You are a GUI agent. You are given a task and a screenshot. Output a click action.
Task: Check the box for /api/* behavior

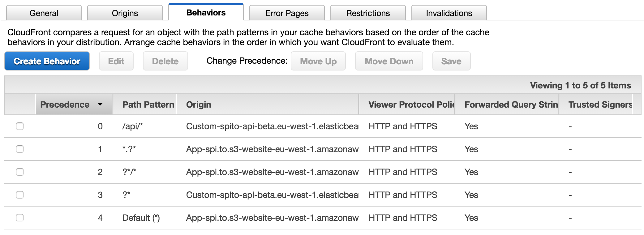coord(20,126)
